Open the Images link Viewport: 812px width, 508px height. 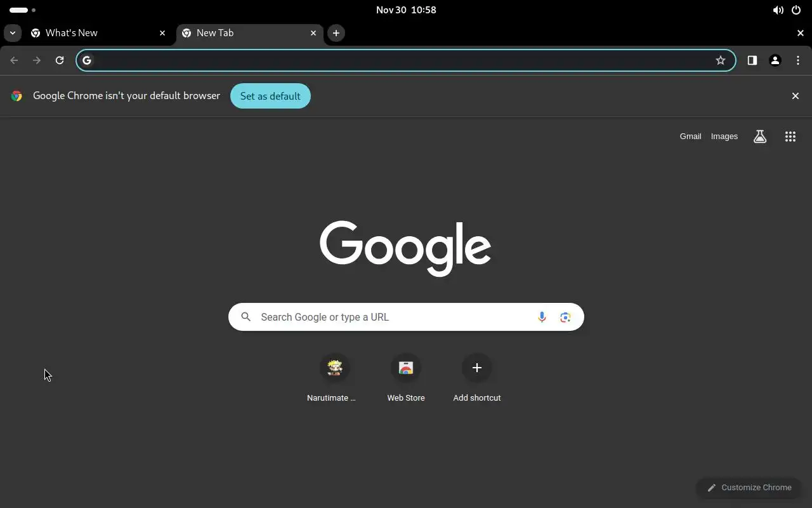(x=724, y=137)
